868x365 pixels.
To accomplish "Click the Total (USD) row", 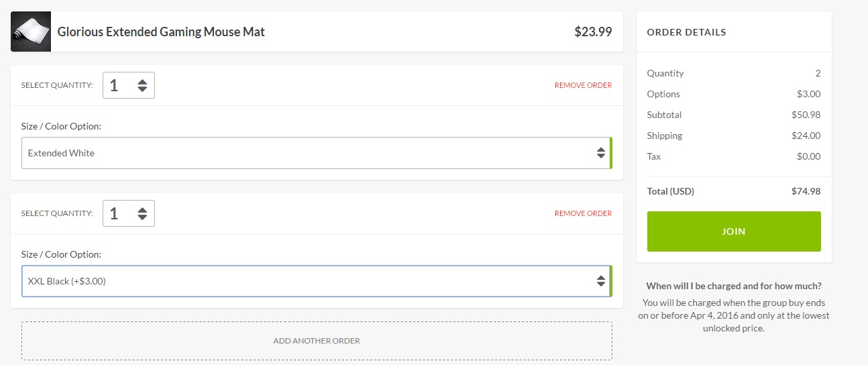I will [733, 191].
